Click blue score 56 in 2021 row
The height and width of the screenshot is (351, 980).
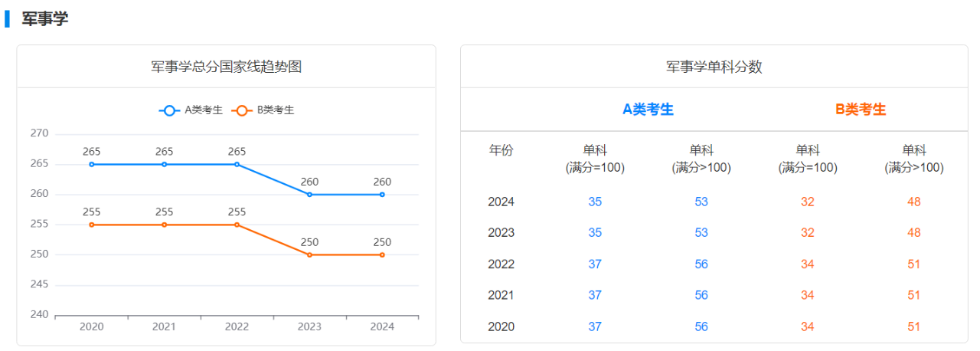point(701,295)
